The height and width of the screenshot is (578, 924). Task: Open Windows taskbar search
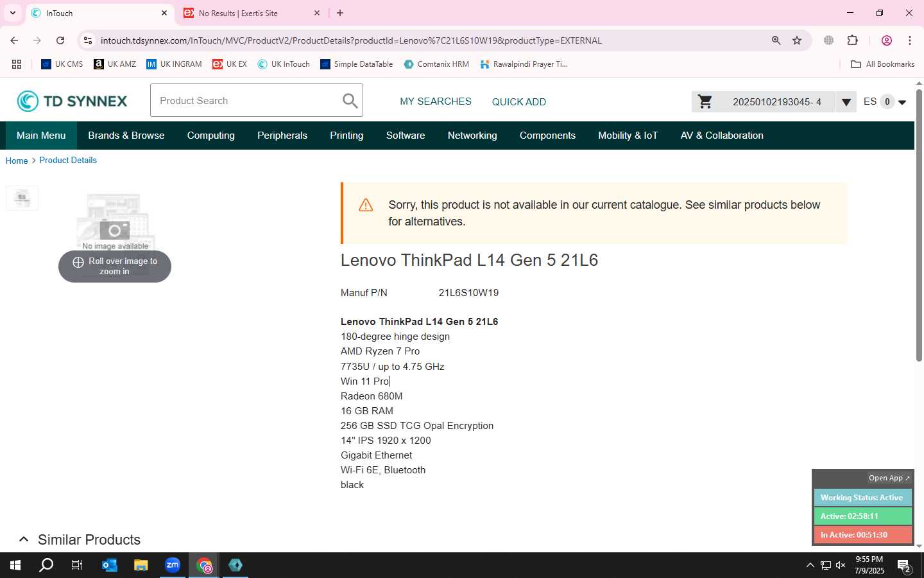point(46,565)
